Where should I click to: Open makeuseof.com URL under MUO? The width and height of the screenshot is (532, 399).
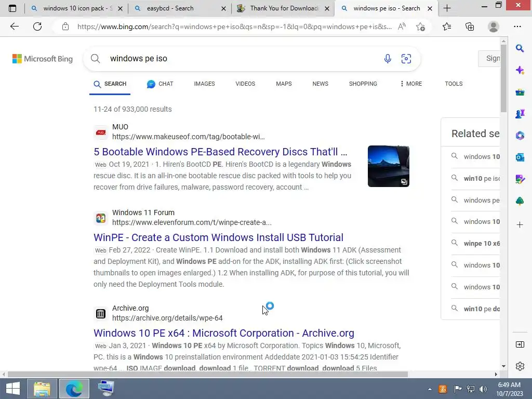[188, 137]
